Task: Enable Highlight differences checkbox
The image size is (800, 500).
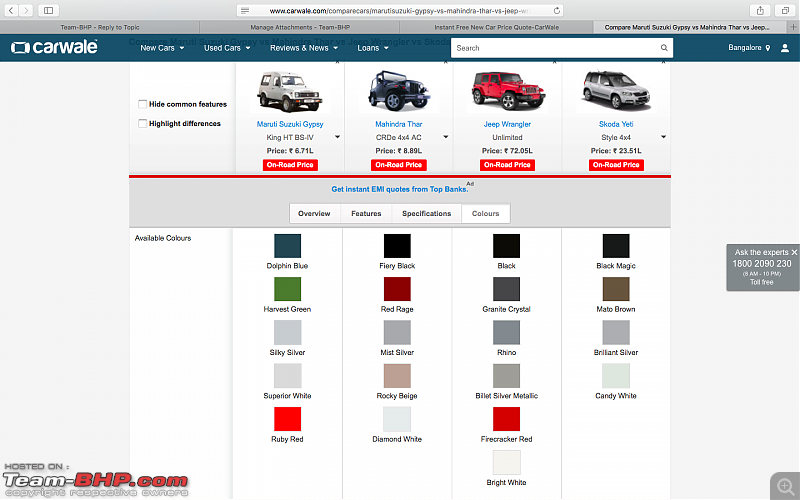Action: point(142,123)
